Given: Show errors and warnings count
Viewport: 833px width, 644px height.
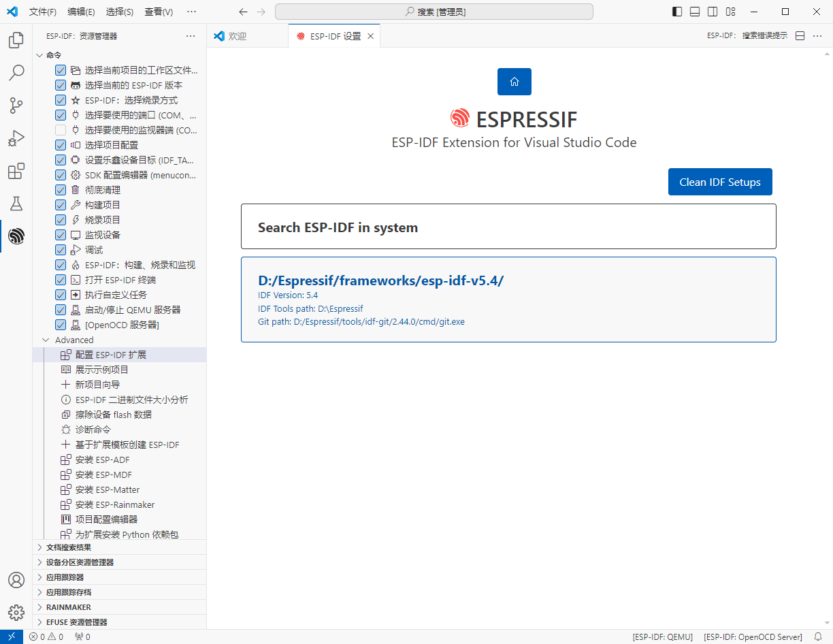Looking at the screenshot, I should click(x=46, y=637).
